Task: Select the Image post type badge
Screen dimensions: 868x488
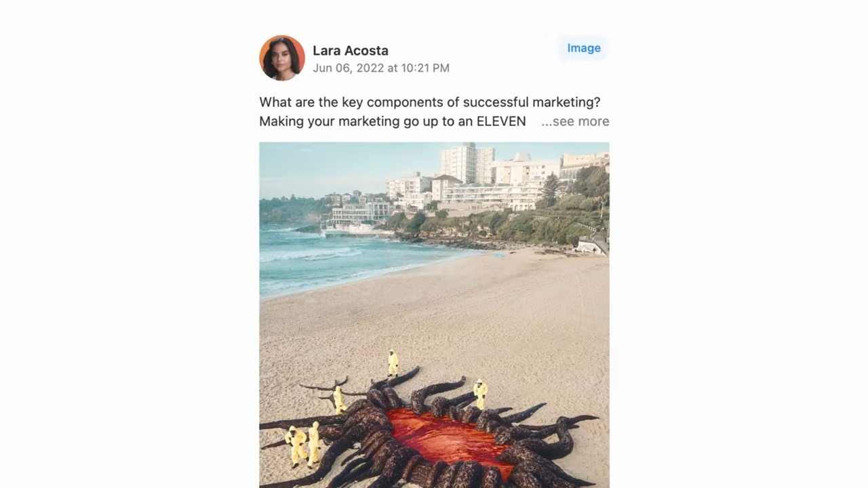Action: point(584,48)
